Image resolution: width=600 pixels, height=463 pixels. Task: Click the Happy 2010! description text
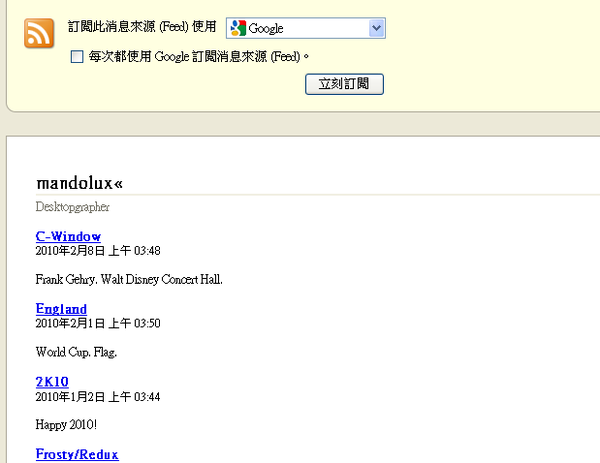[66, 425]
